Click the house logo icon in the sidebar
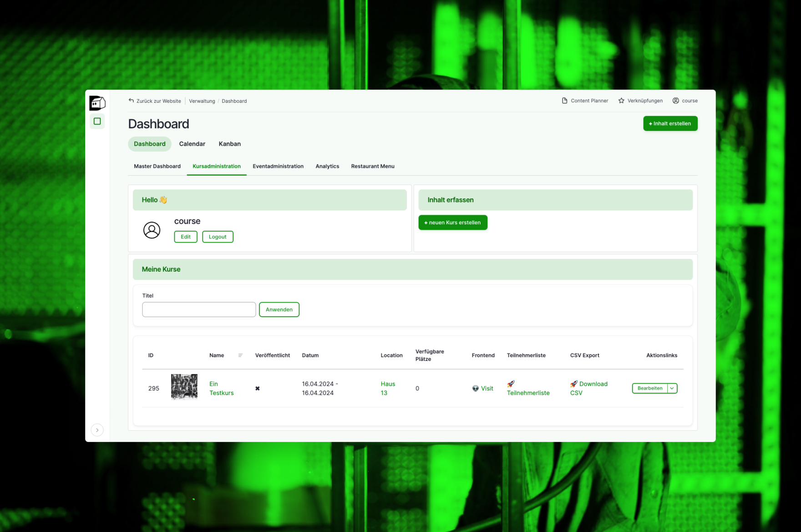The height and width of the screenshot is (532, 801). (x=97, y=103)
